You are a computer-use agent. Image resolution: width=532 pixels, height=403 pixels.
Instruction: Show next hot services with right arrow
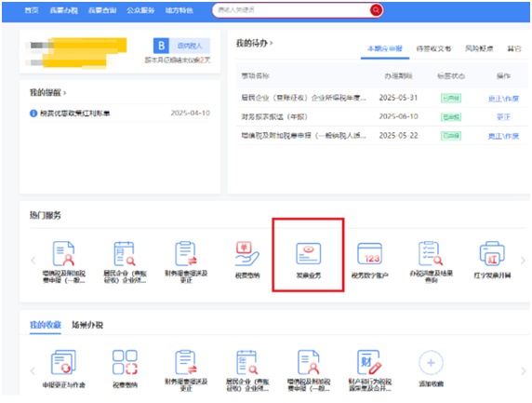click(x=523, y=261)
